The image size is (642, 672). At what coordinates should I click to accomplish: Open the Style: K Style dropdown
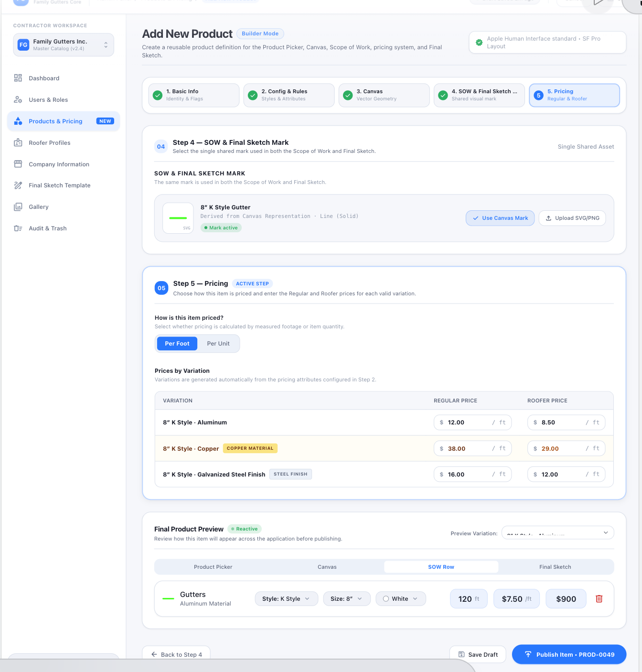pyautogui.click(x=286, y=598)
